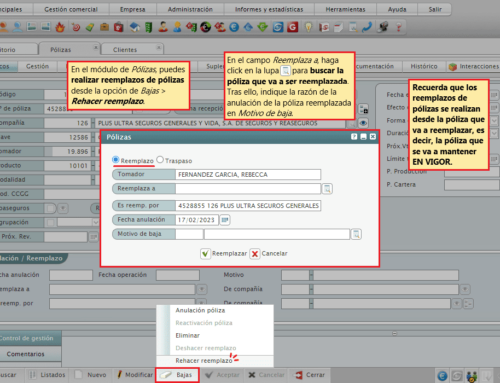Click the Modificar button
Viewport: 500px width, 383px height.
tap(135, 375)
